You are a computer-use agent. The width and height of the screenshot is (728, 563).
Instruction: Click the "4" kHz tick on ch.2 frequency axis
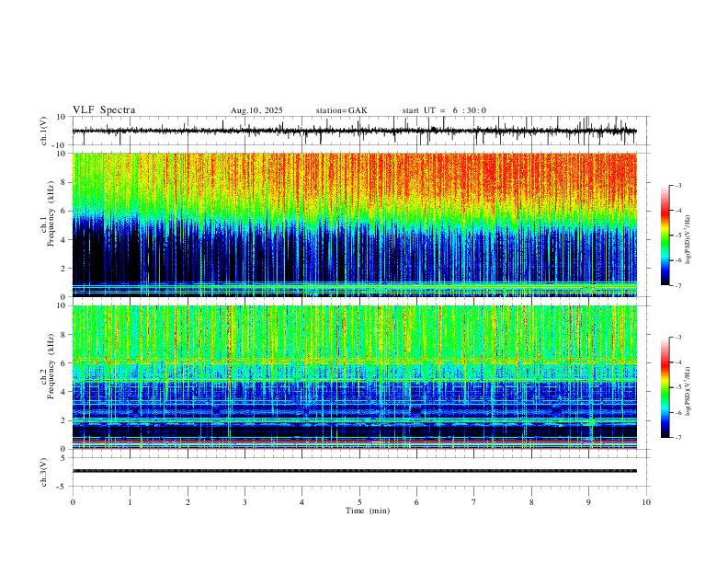(x=63, y=392)
